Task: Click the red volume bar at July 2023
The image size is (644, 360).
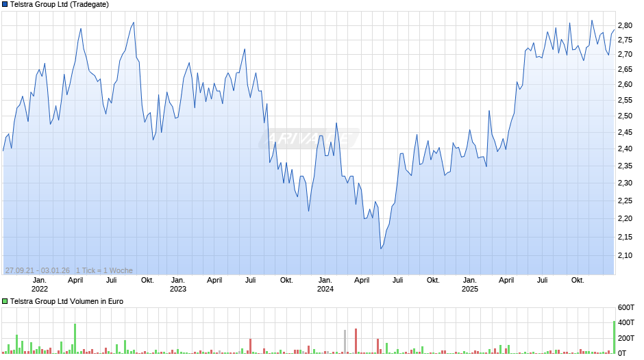Action: click(x=251, y=346)
